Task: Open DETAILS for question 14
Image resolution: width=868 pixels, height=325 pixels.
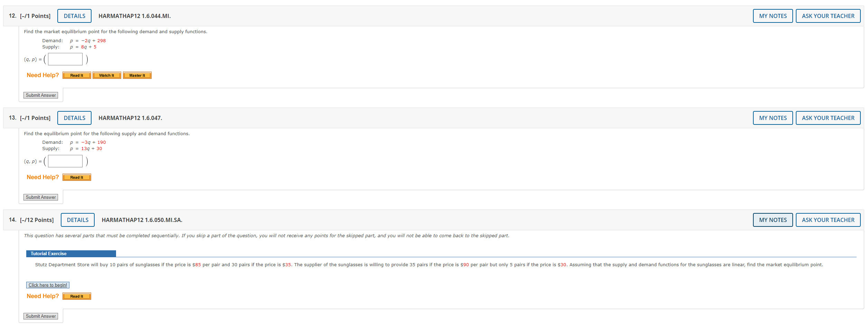Action: (x=77, y=220)
